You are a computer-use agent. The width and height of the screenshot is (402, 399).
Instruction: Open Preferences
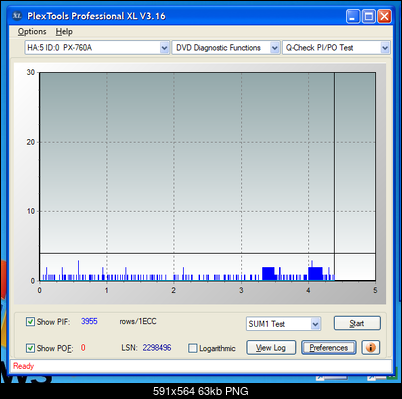click(x=329, y=348)
